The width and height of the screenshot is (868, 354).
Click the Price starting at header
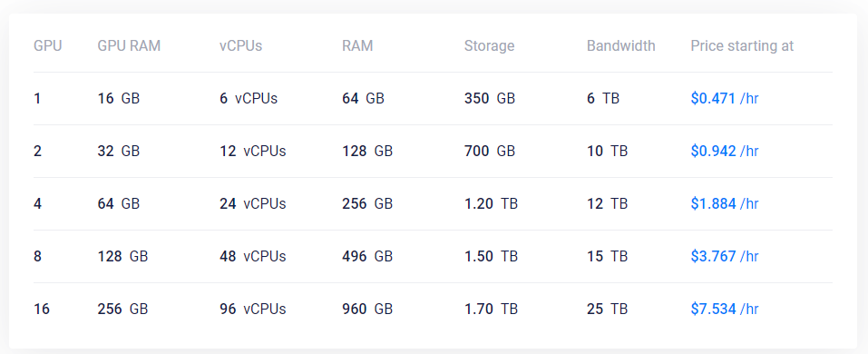click(742, 46)
